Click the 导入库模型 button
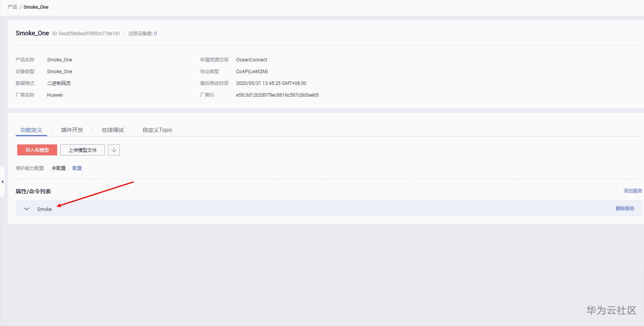The image size is (644, 326). coord(37,150)
